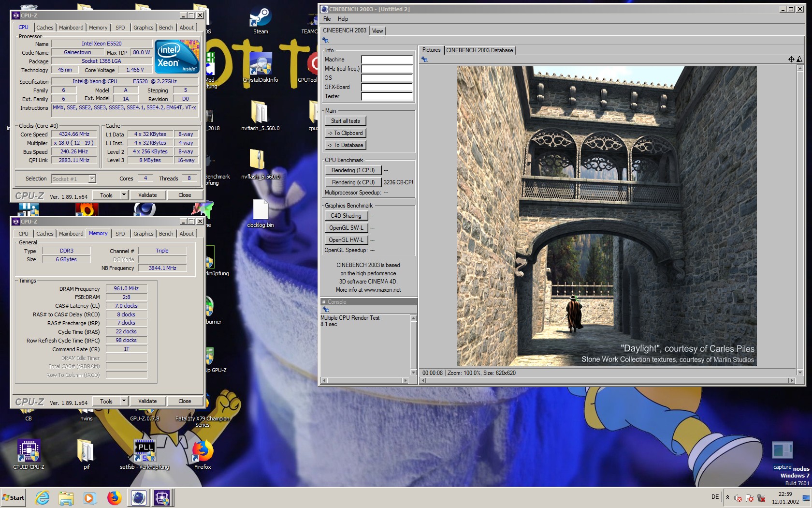Click the Console vertical scrollbar

click(x=413, y=345)
